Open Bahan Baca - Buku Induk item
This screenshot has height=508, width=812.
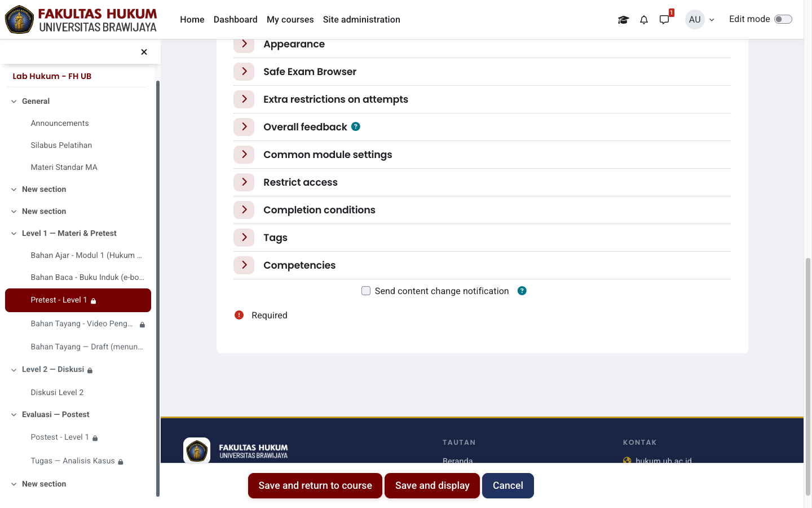tap(87, 277)
